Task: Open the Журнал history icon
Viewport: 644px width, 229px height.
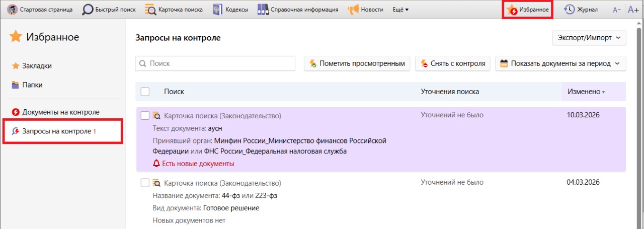Action: click(569, 10)
